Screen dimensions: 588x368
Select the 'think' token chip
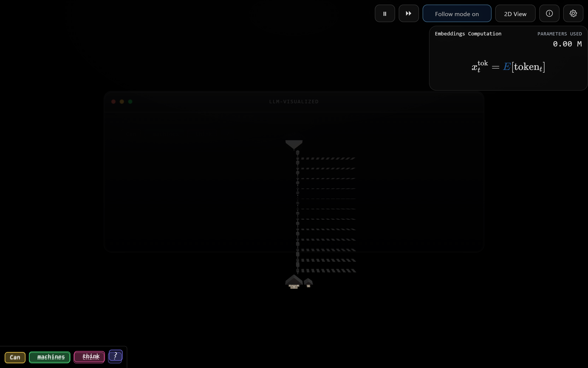click(x=89, y=357)
